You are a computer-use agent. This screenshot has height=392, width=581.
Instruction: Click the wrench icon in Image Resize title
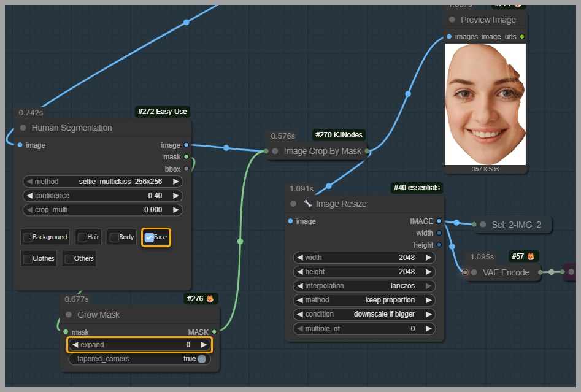pos(308,204)
